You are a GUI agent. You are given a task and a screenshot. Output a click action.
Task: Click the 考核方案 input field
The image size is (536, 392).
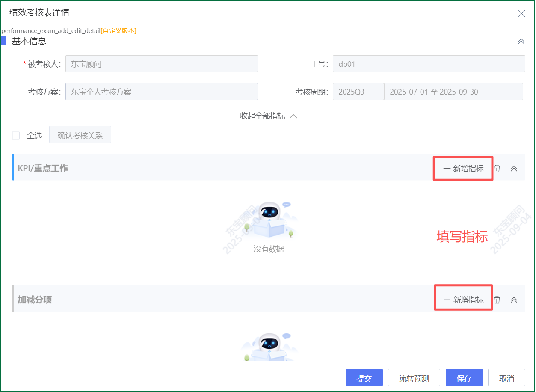point(161,92)
